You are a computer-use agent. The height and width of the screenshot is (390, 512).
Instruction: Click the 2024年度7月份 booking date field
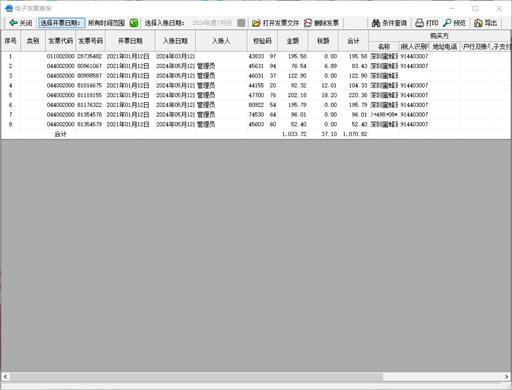coord(212,23)
